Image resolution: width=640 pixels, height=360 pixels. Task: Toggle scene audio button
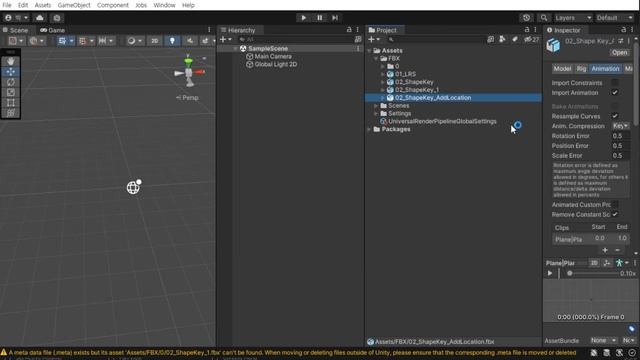pos(190,41)
